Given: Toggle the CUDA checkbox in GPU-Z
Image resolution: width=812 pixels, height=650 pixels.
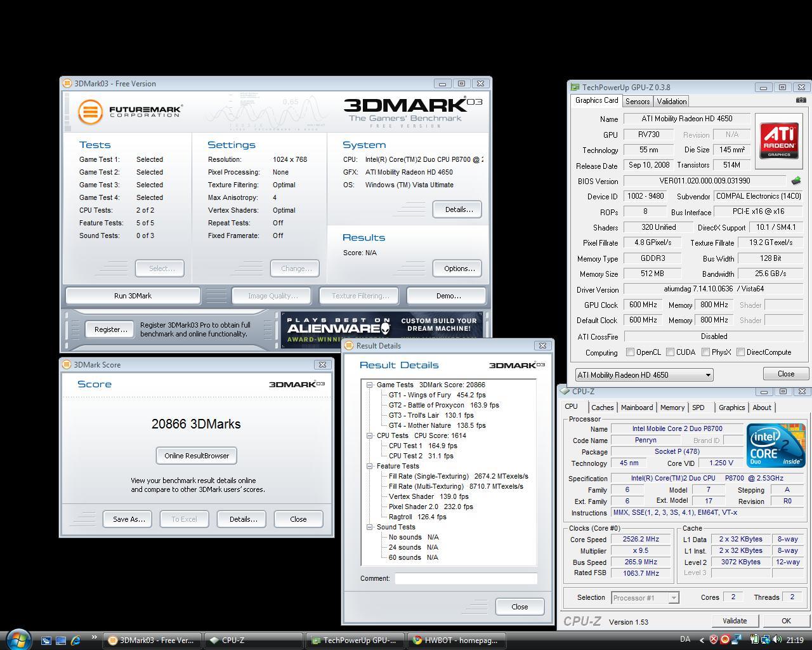Looking at the screenshot, I should [670, 352].
